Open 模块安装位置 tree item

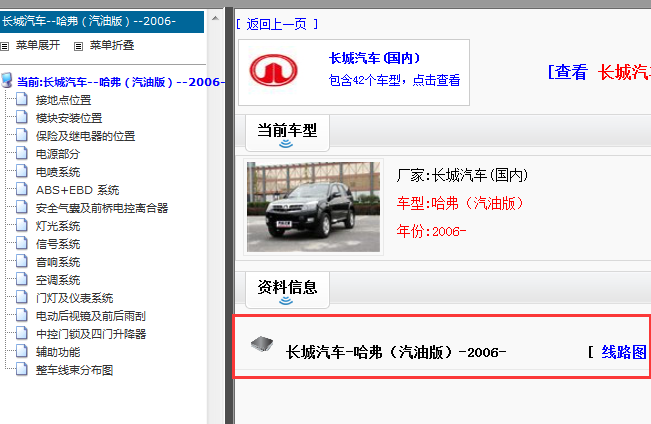[x=69, y=118]
